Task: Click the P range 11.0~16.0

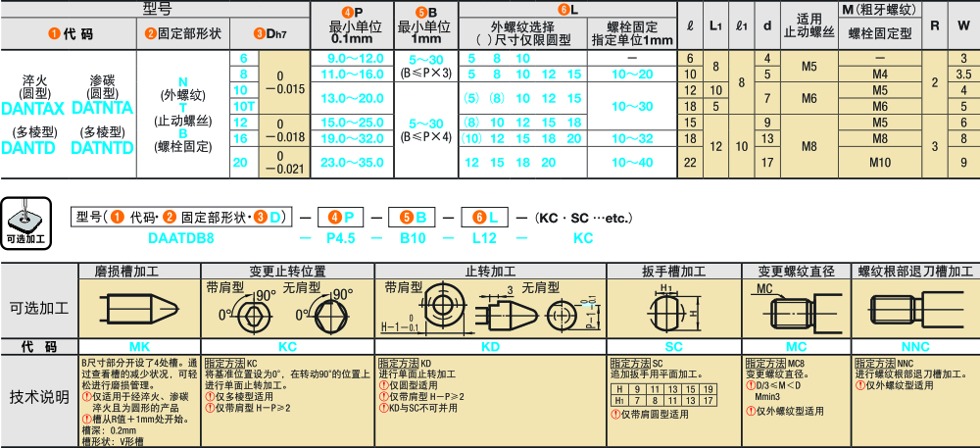Action: pos(353,75)
